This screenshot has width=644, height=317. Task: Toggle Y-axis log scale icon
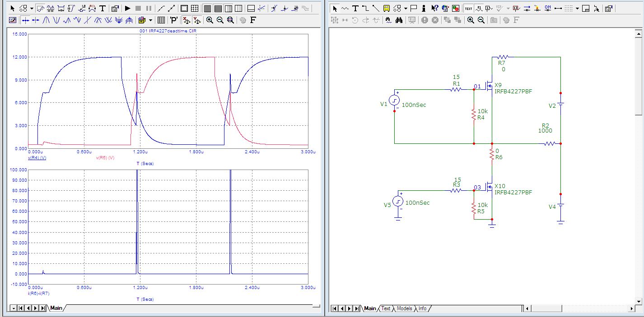[x=197, y=20]
